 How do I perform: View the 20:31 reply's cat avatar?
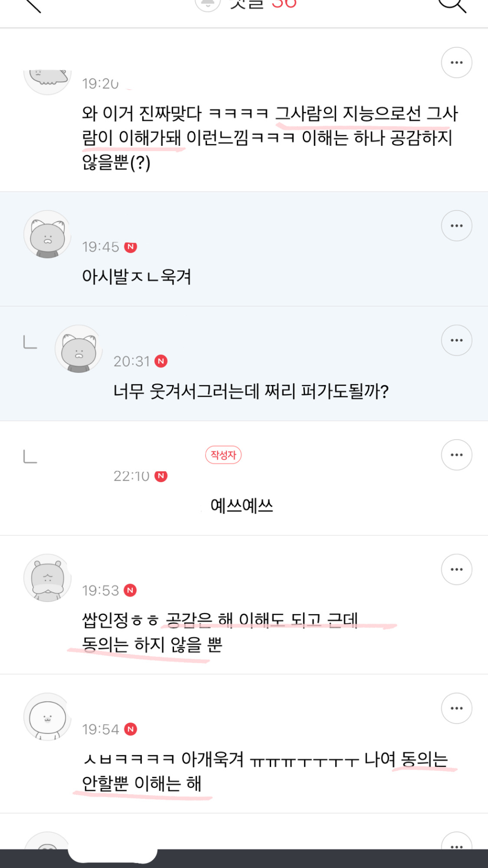tap(79, 349)
